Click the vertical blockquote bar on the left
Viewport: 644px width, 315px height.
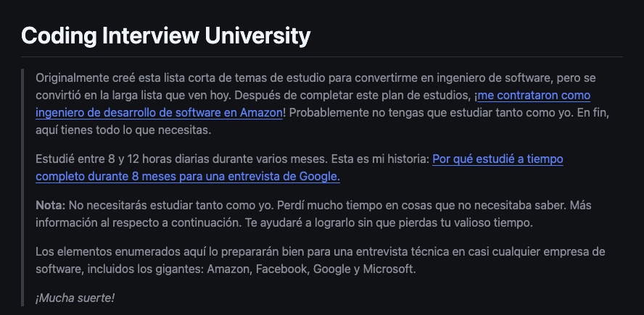[22, 188]
